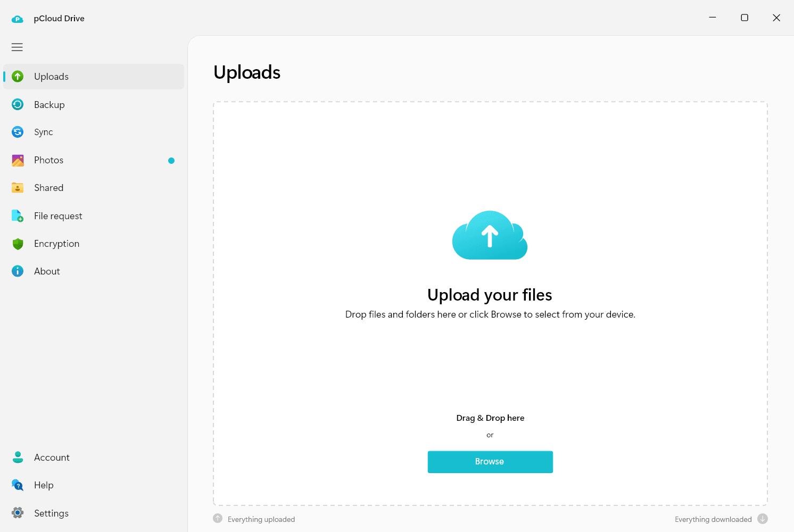This screenshot has width=794, height=532.
Task: Click the Shared folder icon
Action: click(x=18, y=188)
